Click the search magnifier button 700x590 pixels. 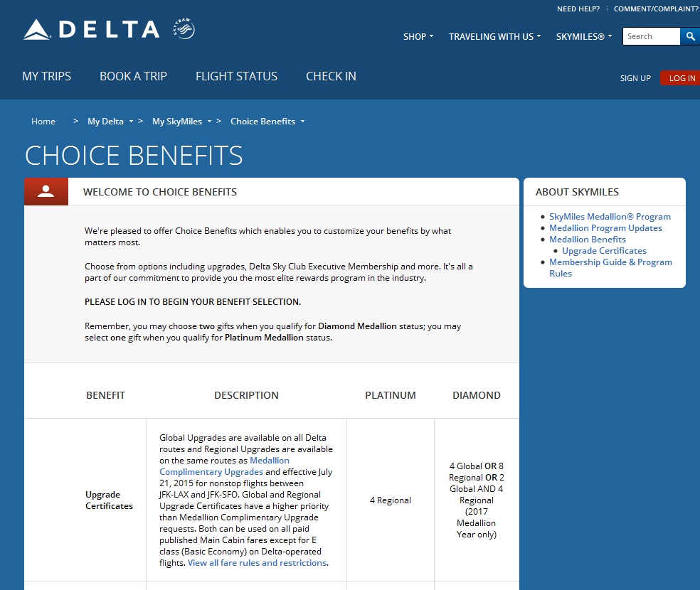pos(689,36)
